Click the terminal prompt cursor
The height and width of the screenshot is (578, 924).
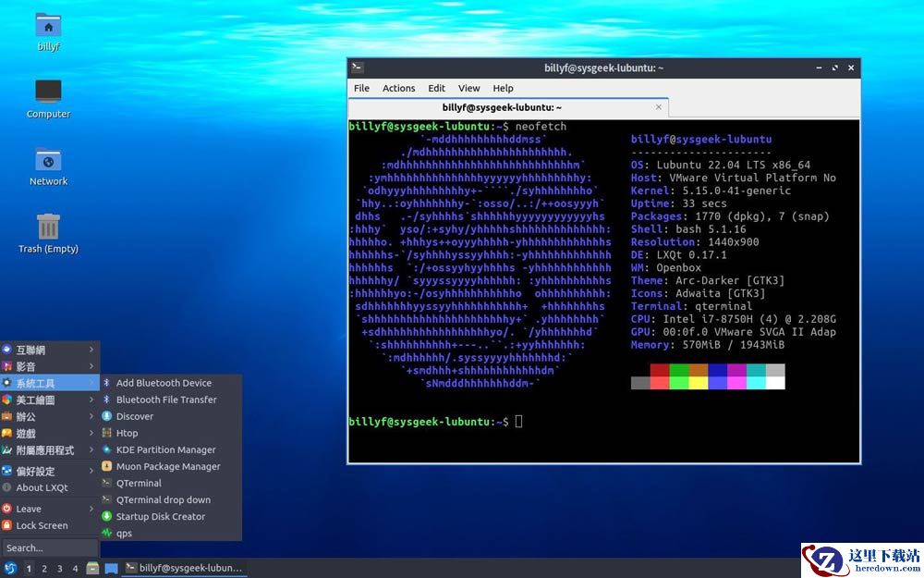[x=518, y=421]
